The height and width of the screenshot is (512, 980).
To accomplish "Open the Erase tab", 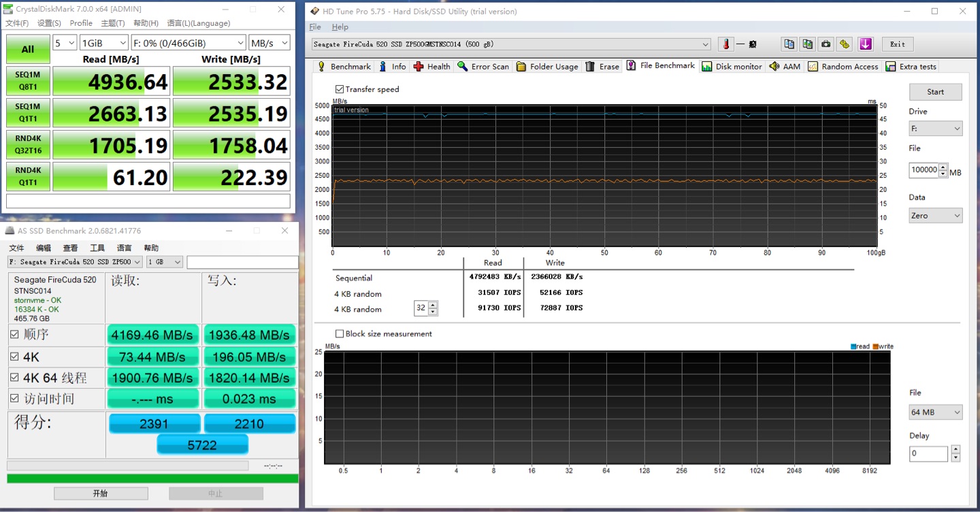I will click(602, 67).
